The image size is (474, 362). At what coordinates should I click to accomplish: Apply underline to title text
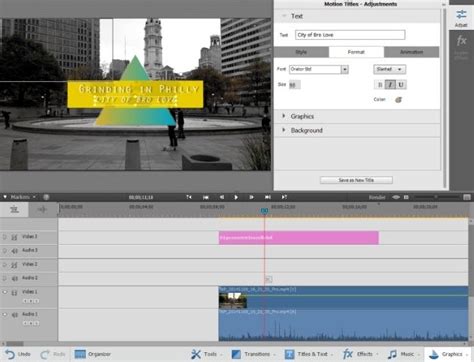tap(401, 85)
